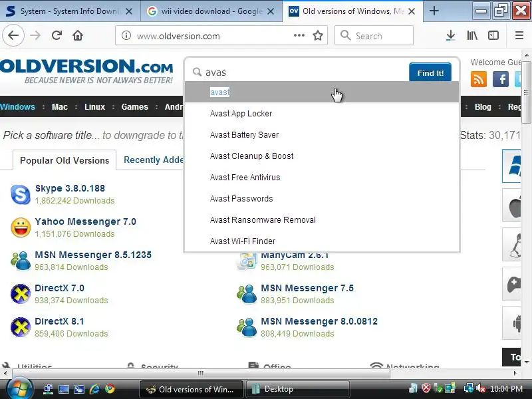Click the Linux penguin sidebar icon
532x399 pixels.
[x=512, y=244]
